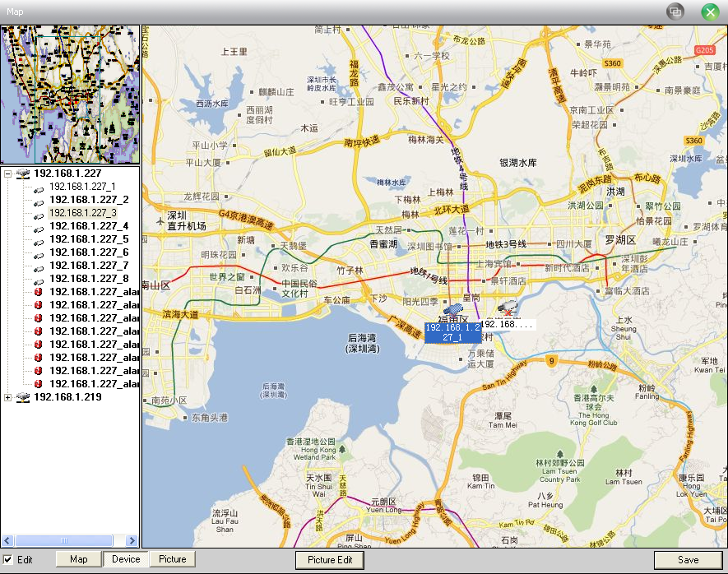This screenshot has width=728, height=574.
Task: Switch to the Map tab
Action: 78,559
